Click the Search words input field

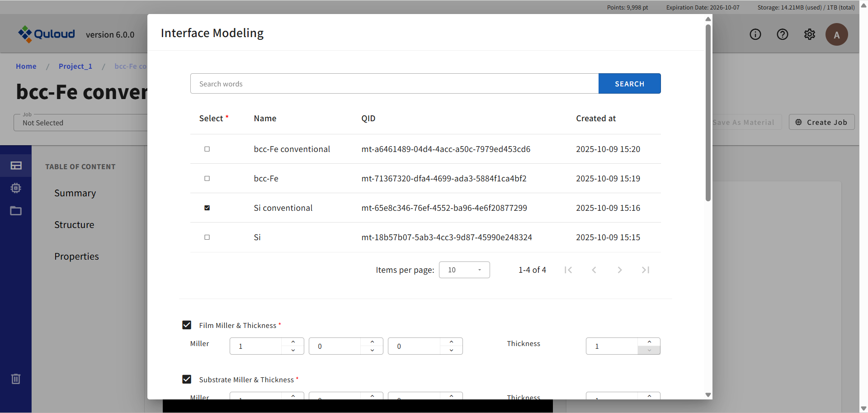click(394, 84)
